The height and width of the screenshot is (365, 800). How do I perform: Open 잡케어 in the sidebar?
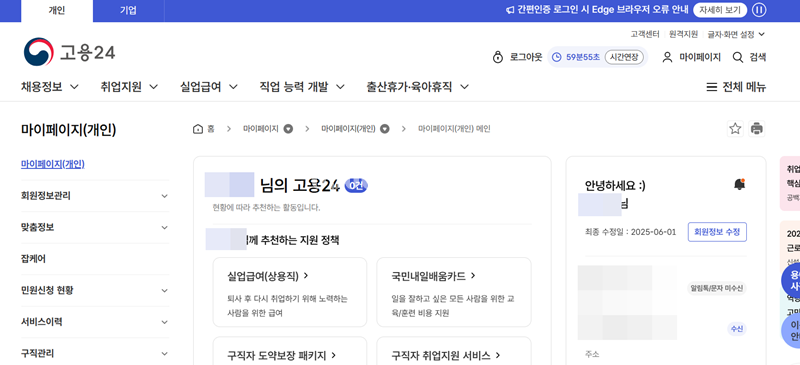[x=33, y=259]
